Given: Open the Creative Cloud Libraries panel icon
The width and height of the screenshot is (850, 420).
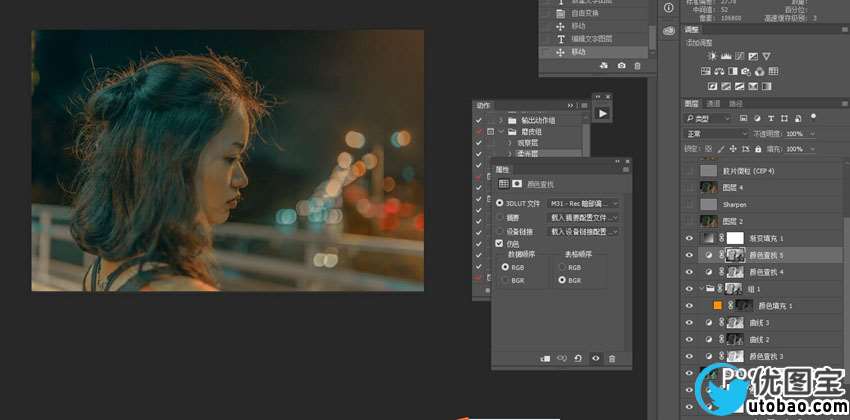Looking at the screenshot, I should click(x=668, y=30).
